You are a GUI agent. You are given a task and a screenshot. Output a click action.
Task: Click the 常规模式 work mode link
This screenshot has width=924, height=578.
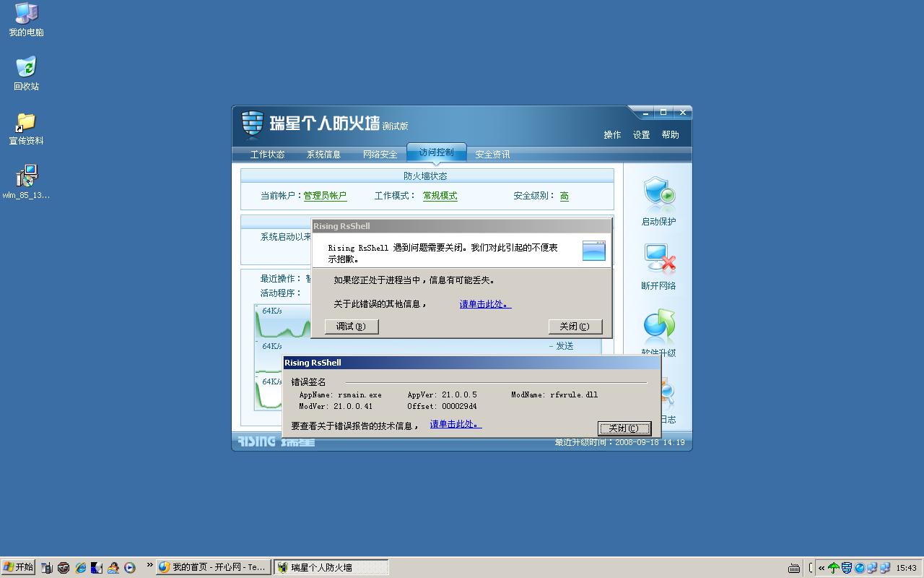[x=440, y=196]
